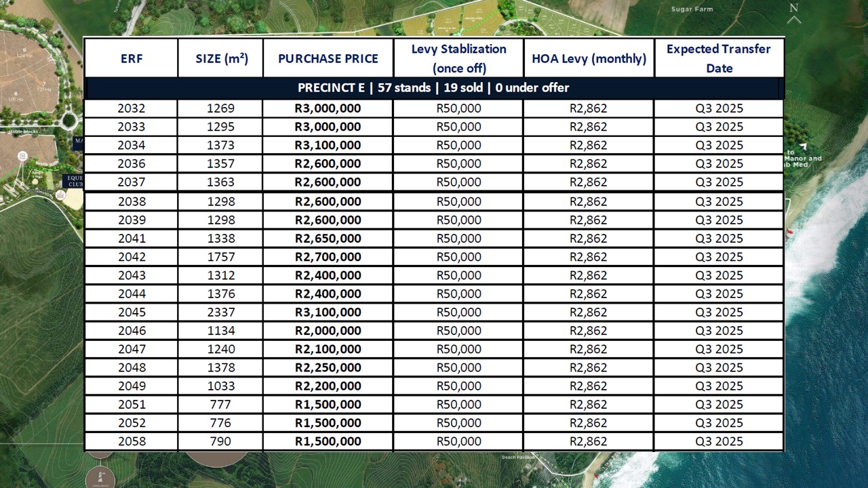Click ERF number 2033
868x488 pixels.
pyautogui.click(x=132, y=127)
